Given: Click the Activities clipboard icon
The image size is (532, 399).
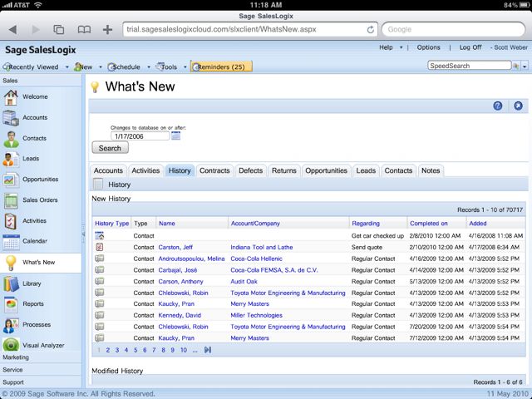Looking at the screenshot, I should coord(11,221).
